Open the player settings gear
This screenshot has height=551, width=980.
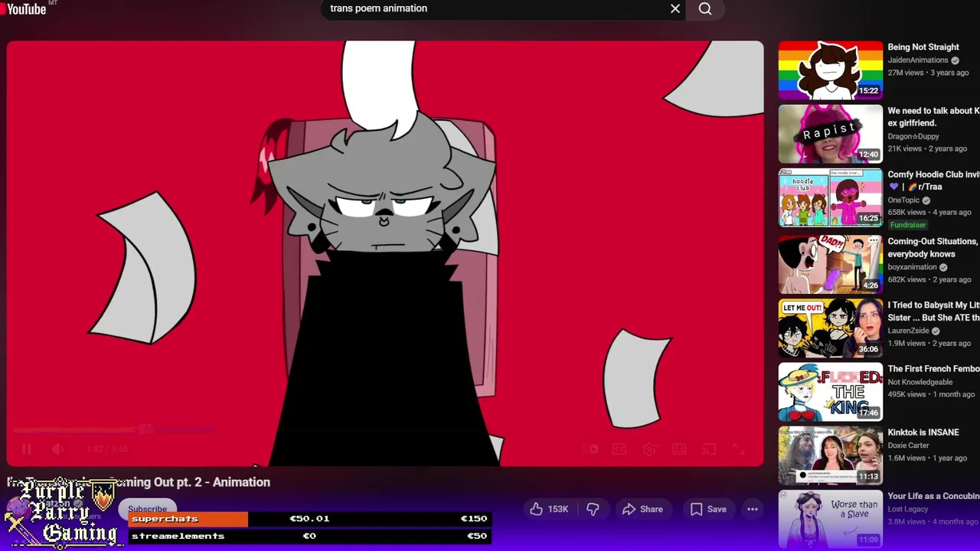tap(649, 449)
